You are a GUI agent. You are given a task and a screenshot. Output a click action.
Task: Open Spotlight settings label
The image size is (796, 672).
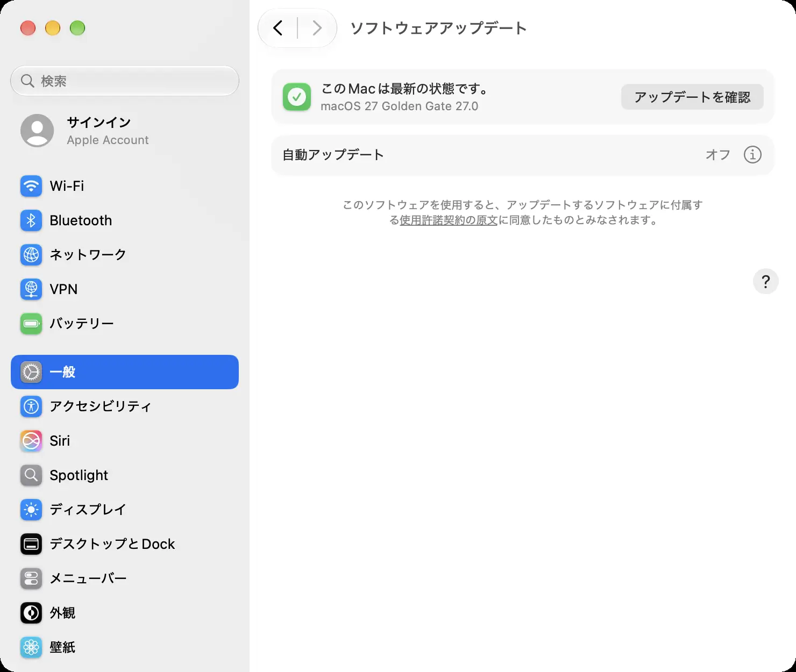[x=79, y=475]
